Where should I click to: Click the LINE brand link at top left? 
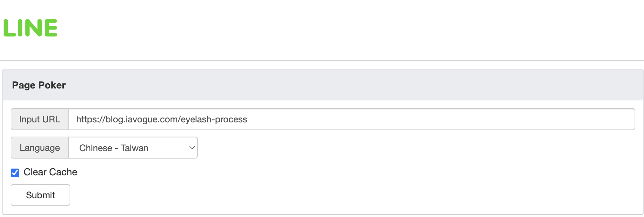(x=30, y=28)
